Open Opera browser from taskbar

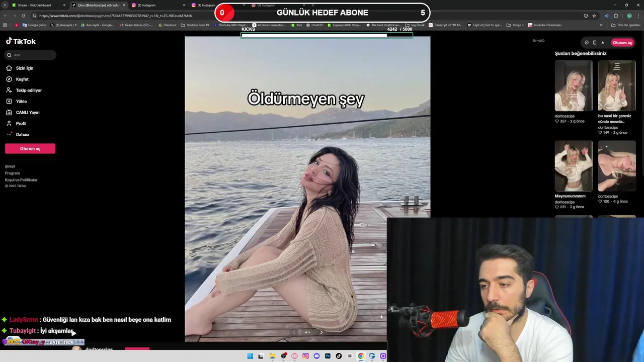(294, 356)
